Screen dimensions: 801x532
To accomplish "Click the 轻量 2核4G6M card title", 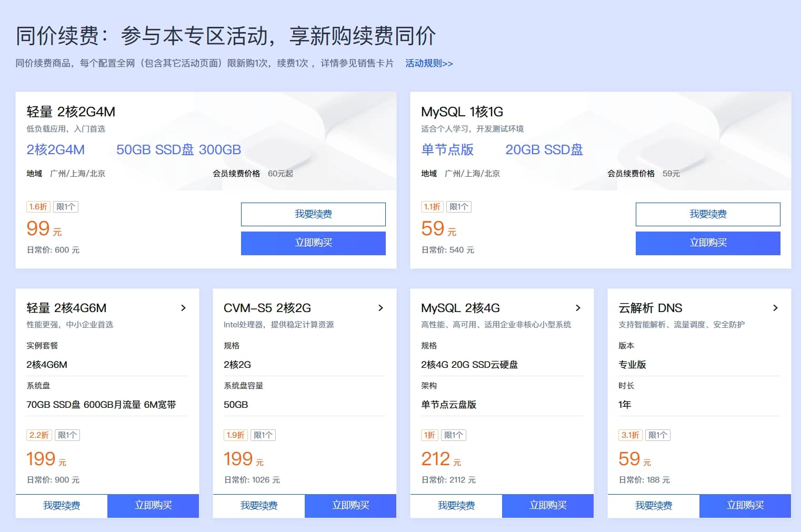I will coord(66,308).
